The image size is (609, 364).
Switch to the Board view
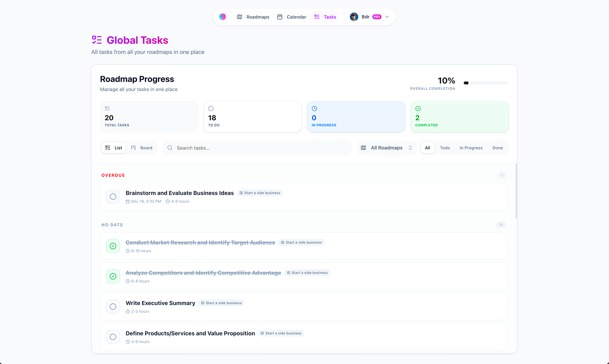(142, 148)
